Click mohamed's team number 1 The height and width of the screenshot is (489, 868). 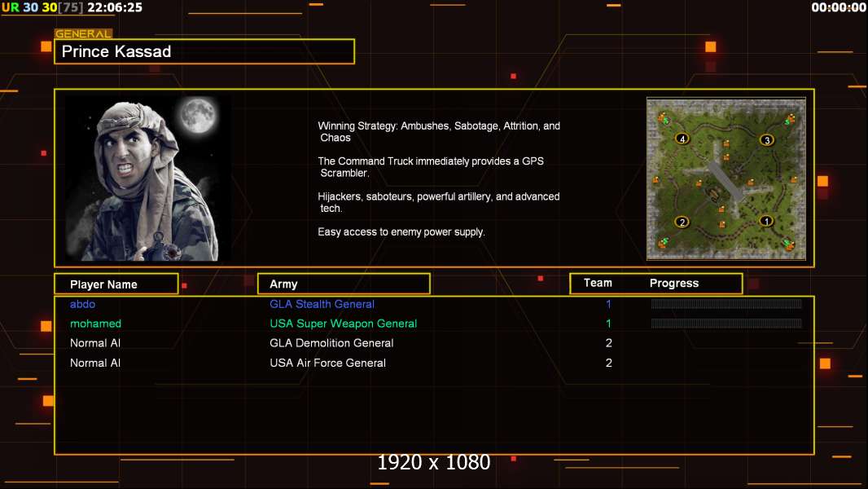point(608,324)
